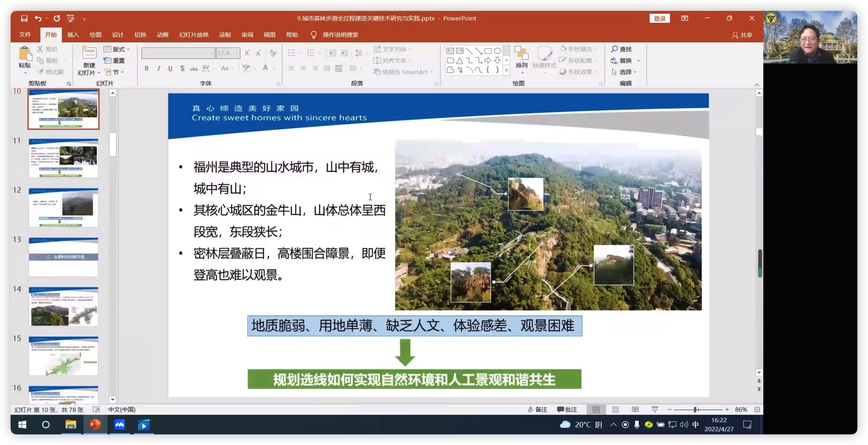Switch to the Insert (插入) tab
Screen dimensions: 868x445
[73, 35]
